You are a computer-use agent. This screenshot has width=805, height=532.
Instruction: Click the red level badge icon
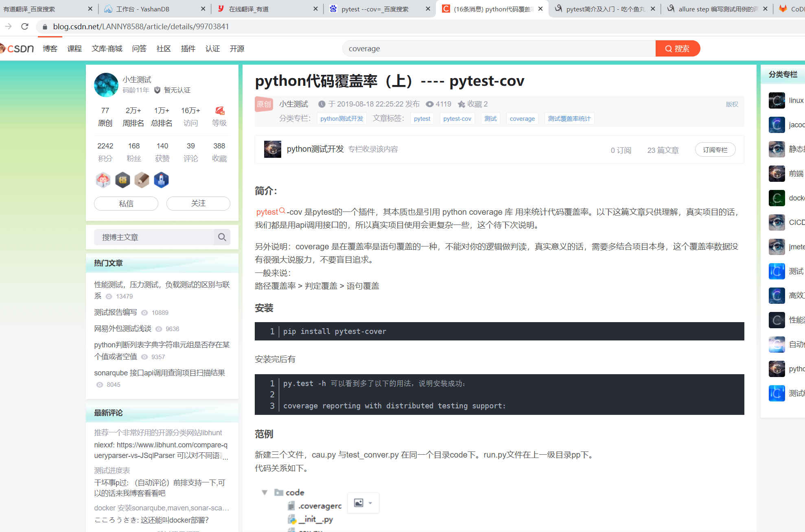219,111
